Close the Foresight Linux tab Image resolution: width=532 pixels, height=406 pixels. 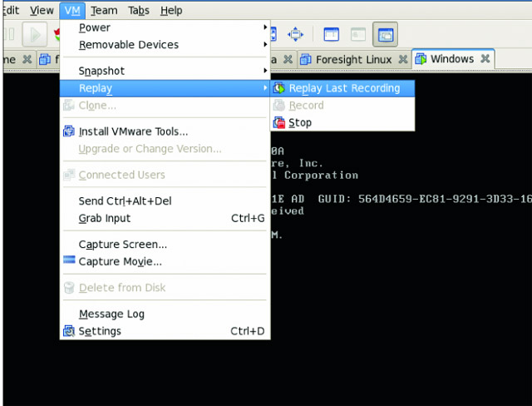(x=402, y=59)
